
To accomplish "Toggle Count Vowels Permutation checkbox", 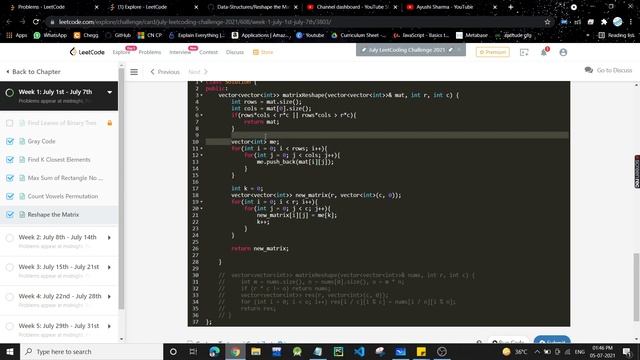I will point(10,196).
